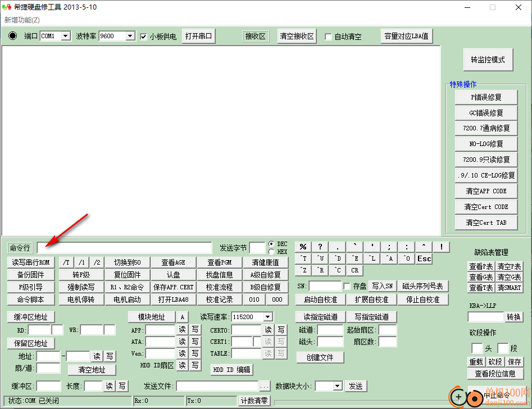Image resolution: width=532 pixels, height=409 pixels.
Task: Click the ? symbol key button
Action: click(x=320, y=247)
